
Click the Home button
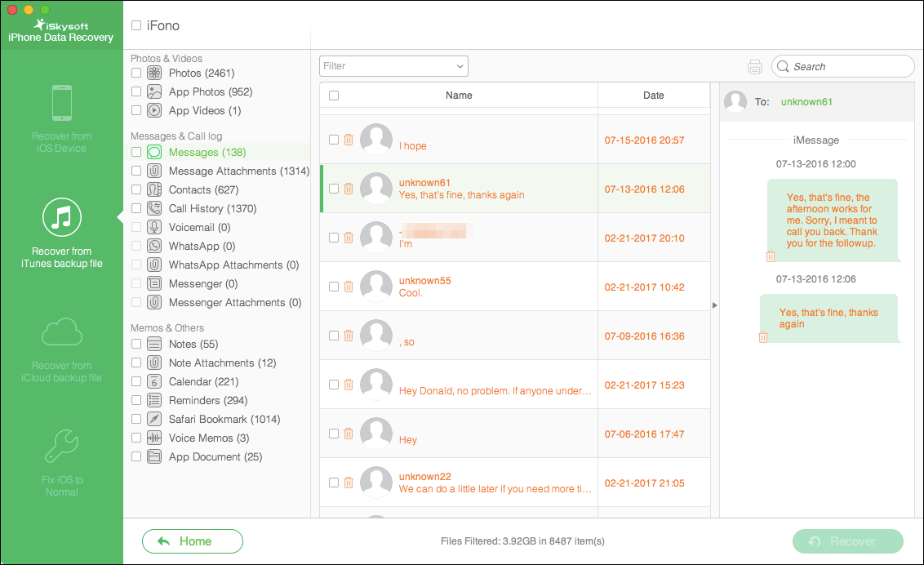[x=193, y=541]
